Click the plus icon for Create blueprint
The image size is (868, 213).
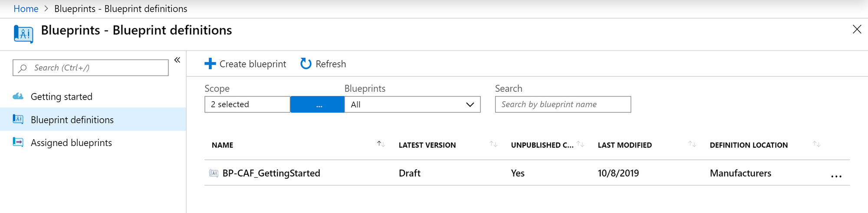pyautogui.click(x=210, y=64)
